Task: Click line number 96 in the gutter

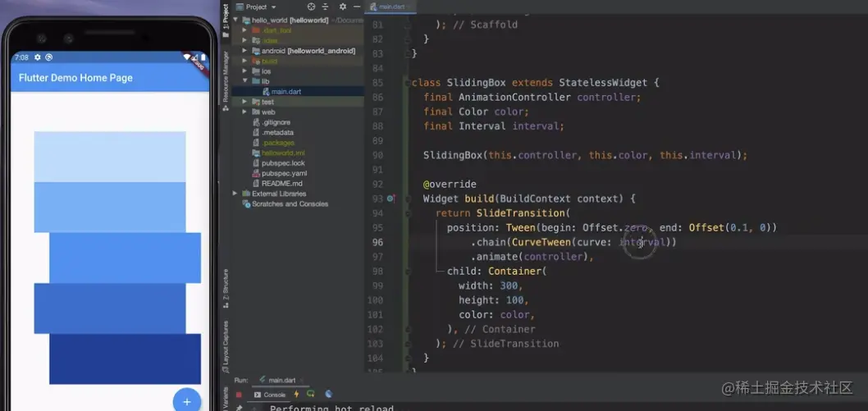Action: coord(377,242)
